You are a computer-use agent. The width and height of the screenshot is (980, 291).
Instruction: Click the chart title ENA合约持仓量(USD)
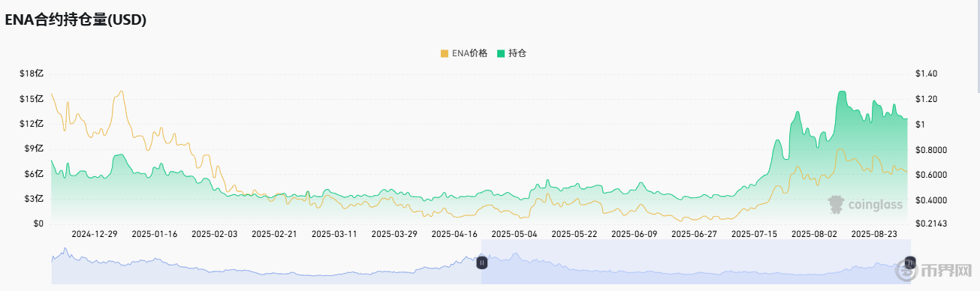[x=75, y=21]
